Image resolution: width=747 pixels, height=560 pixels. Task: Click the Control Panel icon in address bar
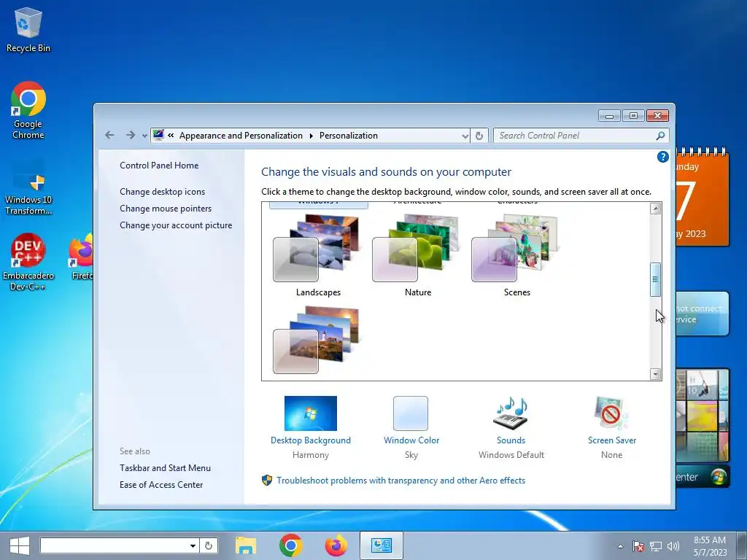(x=158, y=135)
